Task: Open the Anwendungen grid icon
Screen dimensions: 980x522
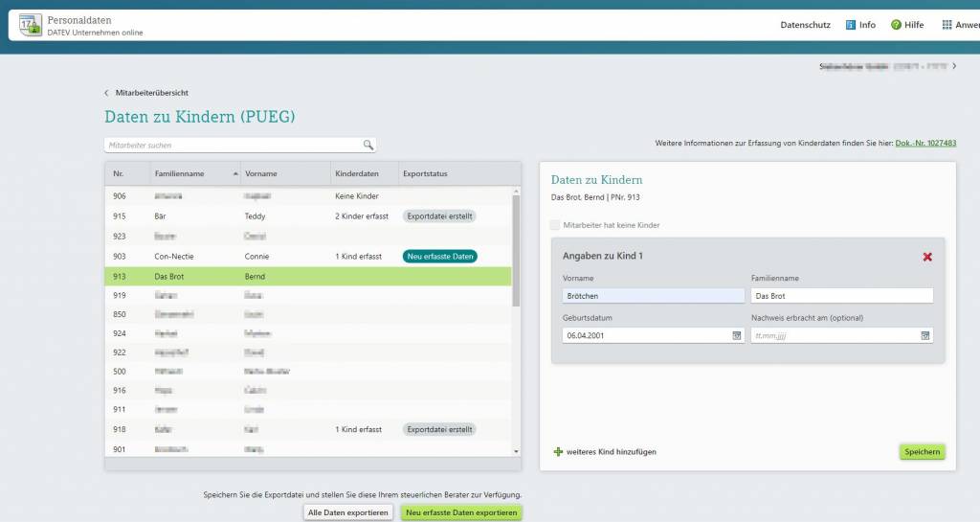Action: [947, 25]
